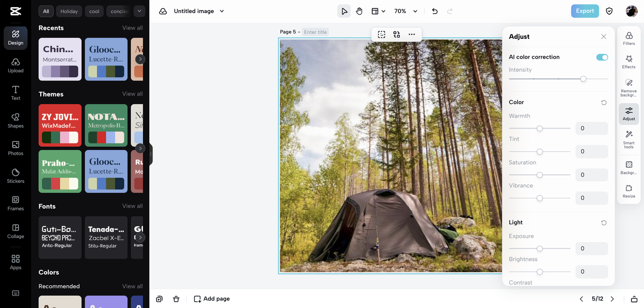
Task: Select the Remove background tool
Action: pos(628,87)
